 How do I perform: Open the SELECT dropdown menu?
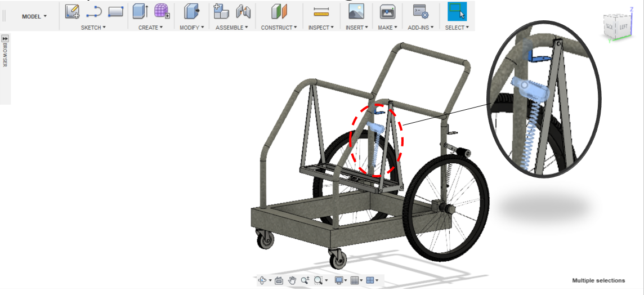click(457, 28)
